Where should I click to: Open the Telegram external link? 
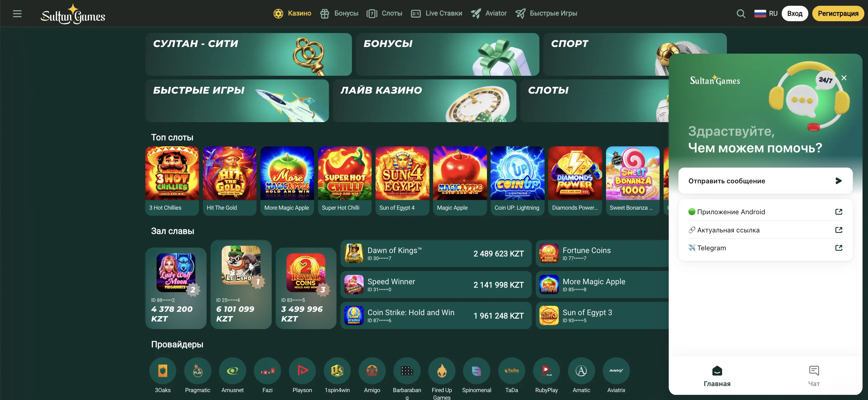[838, 248]
